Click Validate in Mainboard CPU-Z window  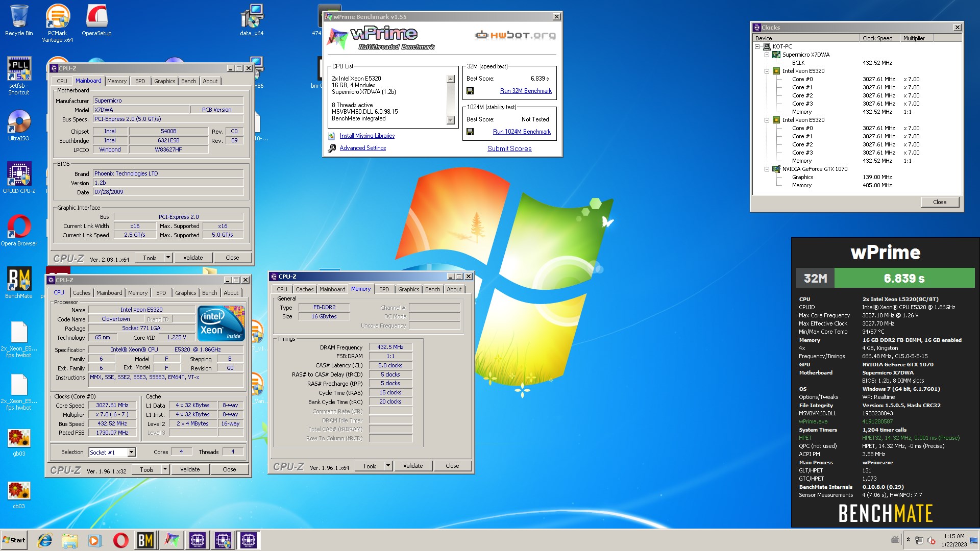tap(193, 258)
